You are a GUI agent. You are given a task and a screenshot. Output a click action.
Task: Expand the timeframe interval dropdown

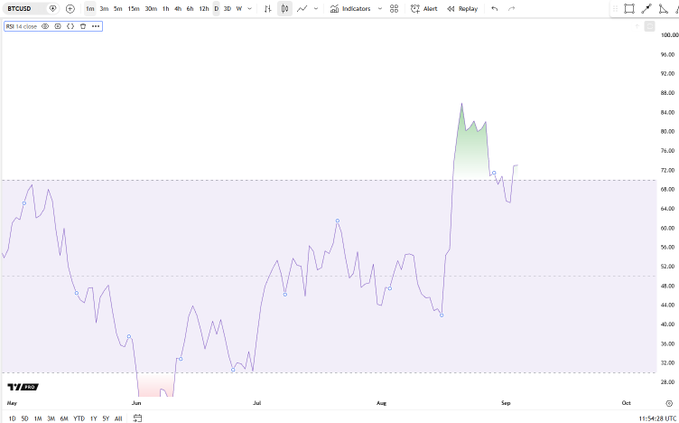point(249,9)
